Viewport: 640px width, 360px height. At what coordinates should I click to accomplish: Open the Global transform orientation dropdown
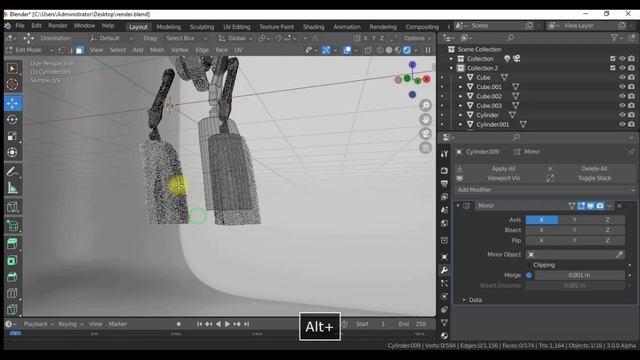tap(235, 38)
